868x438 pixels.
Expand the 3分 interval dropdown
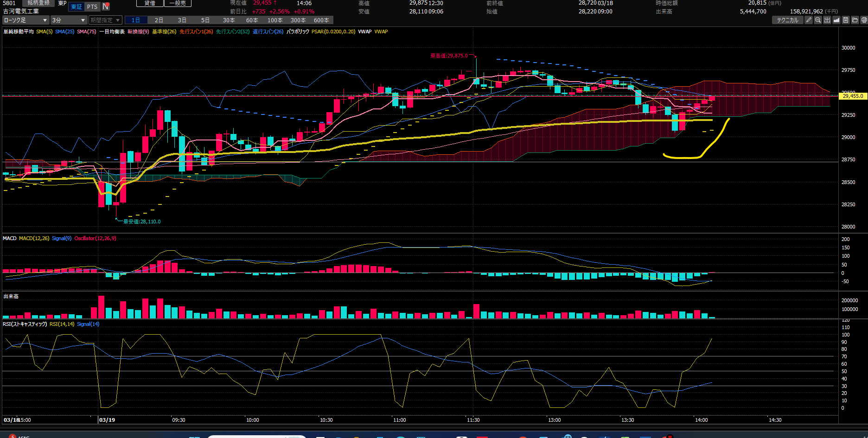point(69,20)
